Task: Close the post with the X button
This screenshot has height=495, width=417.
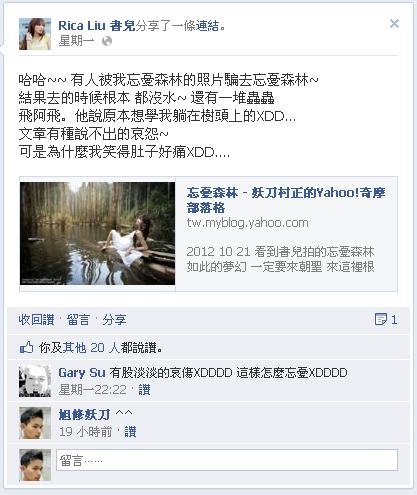Action: pos(394,23)
